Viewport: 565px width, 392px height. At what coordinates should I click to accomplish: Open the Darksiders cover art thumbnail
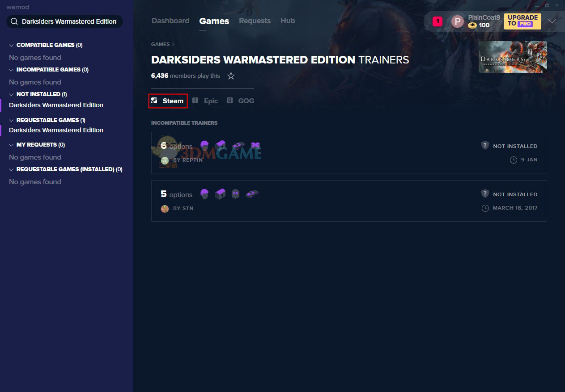[513, 57]
